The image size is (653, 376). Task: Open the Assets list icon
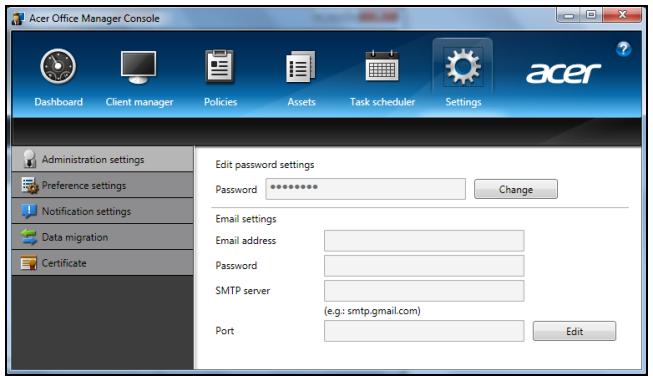[301, 67]
